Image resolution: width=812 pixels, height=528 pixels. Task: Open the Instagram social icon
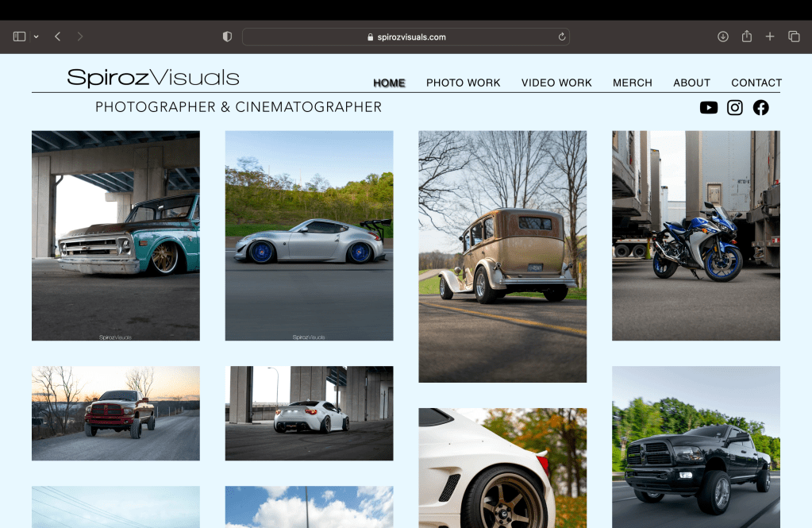[735, 107]
